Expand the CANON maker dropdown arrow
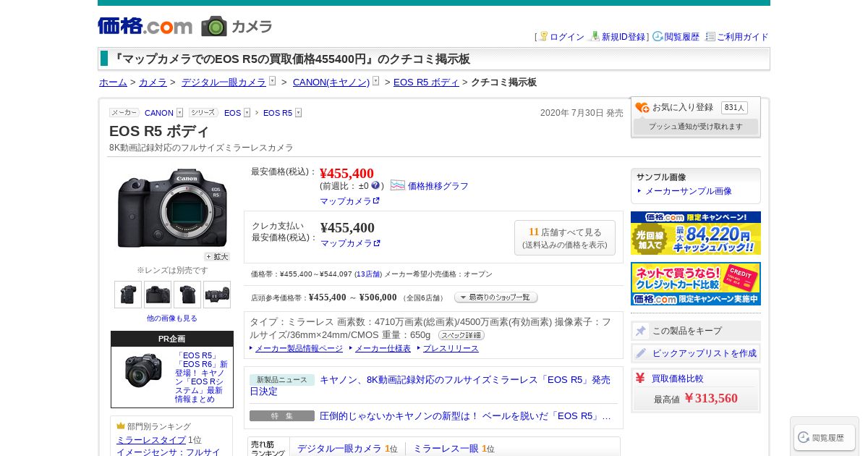 [x=179, y=113]
